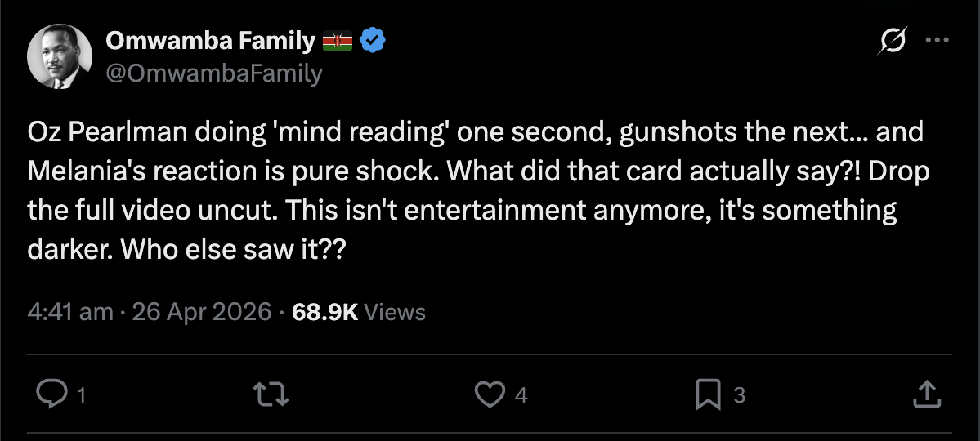Screen dimensions: 980x441
Task: Like the post with the heart
Action: (x=489, y=396)
